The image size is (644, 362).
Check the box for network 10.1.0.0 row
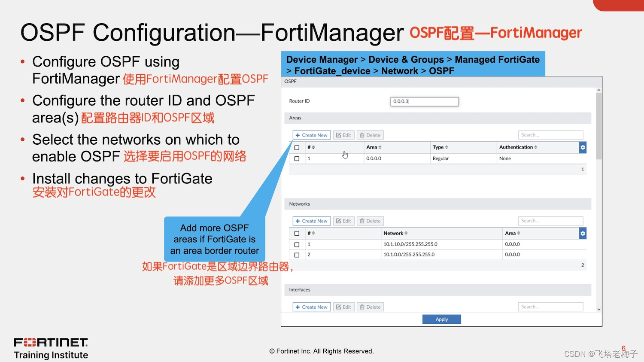[x=297, y=255]
